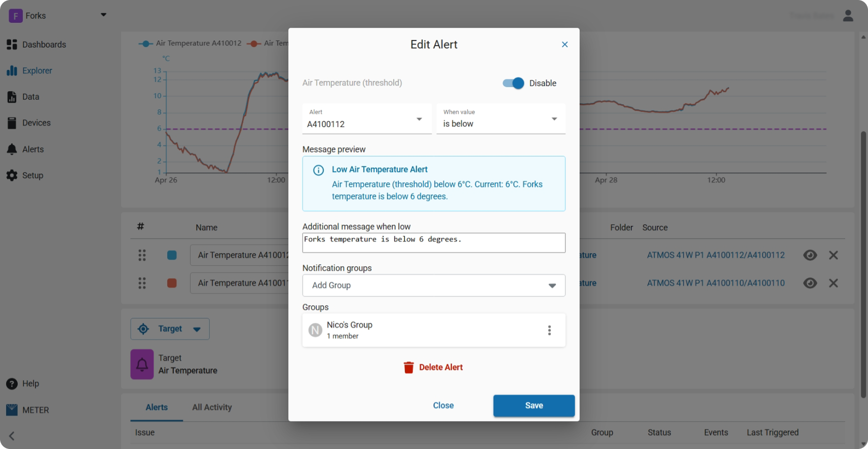This screenshot has width=868, height=449.
Task: Open the Setup gear icon
Action: pos(12,176)
